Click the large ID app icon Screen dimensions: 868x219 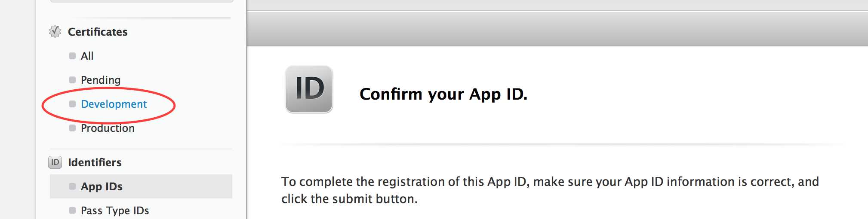pos(309,89)
